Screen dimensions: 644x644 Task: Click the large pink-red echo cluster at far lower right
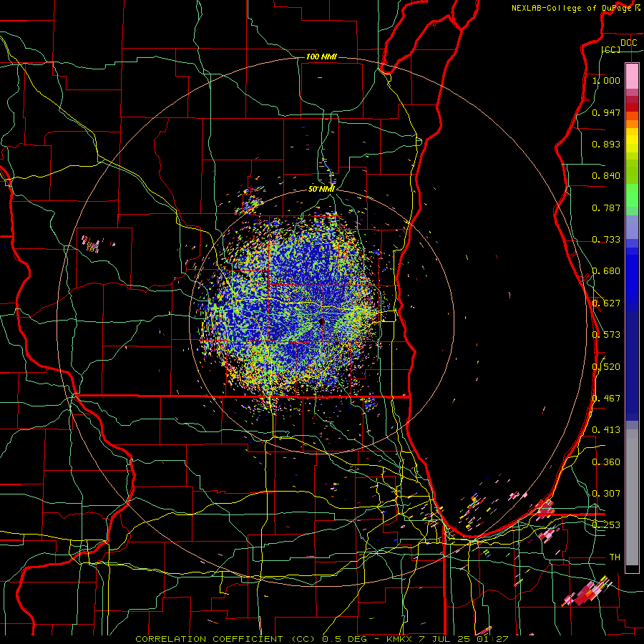(x=585, y=592)
